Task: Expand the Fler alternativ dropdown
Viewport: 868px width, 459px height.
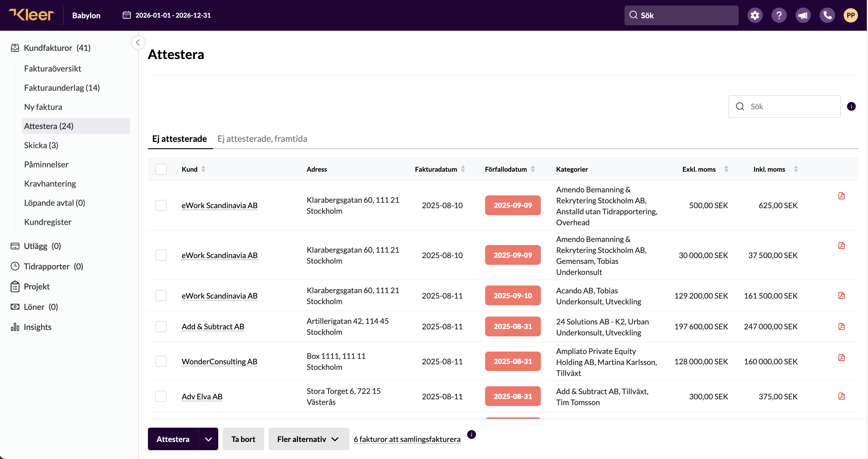Action: coord(309,439)
